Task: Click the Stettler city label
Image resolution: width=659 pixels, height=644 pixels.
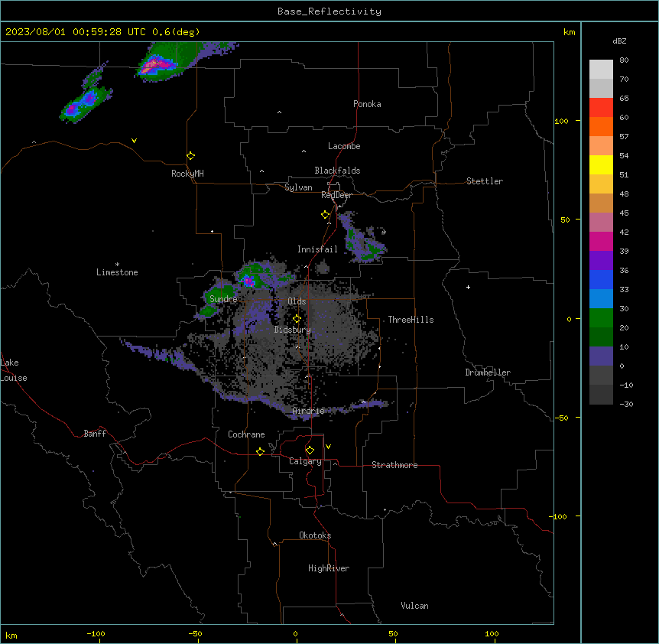Action: [x=485, y=181]
